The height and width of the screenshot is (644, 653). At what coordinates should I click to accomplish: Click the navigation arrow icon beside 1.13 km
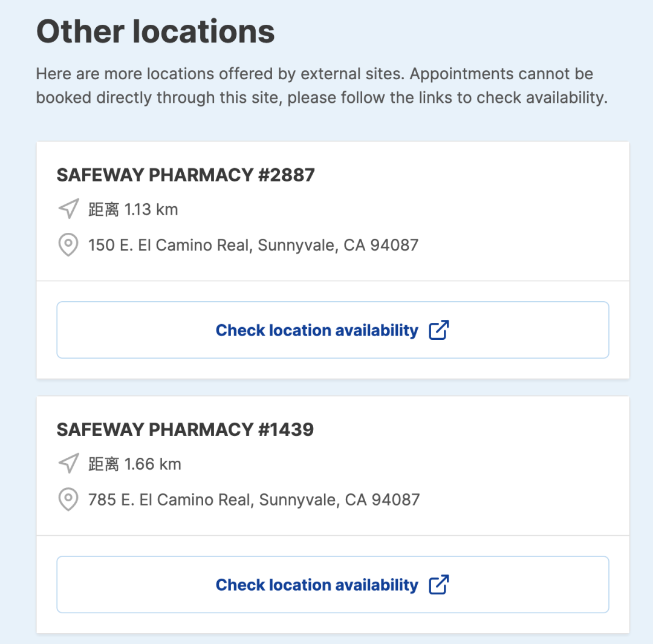(68, 209)
